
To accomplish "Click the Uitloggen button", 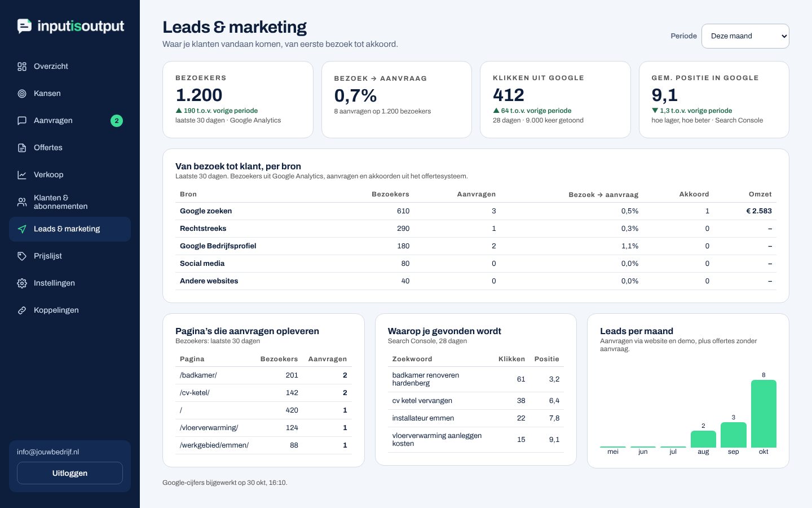I will (70, 473).
